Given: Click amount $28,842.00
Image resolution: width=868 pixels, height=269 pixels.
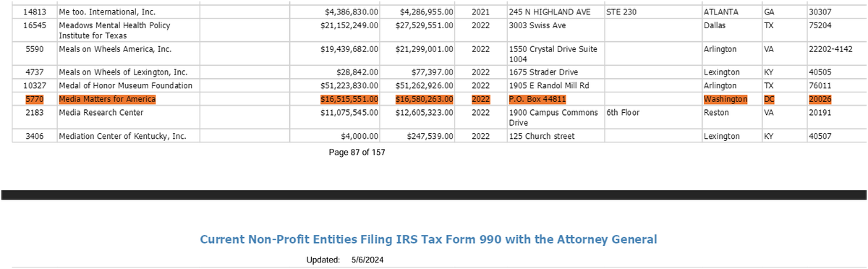Looking at the screenshot, I should [x=358, y=72].
